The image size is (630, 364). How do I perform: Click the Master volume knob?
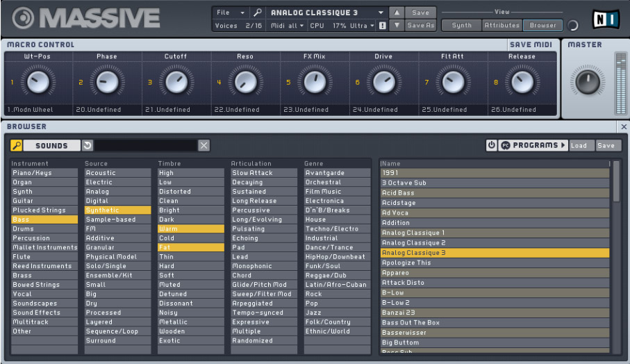pos(588,82)
